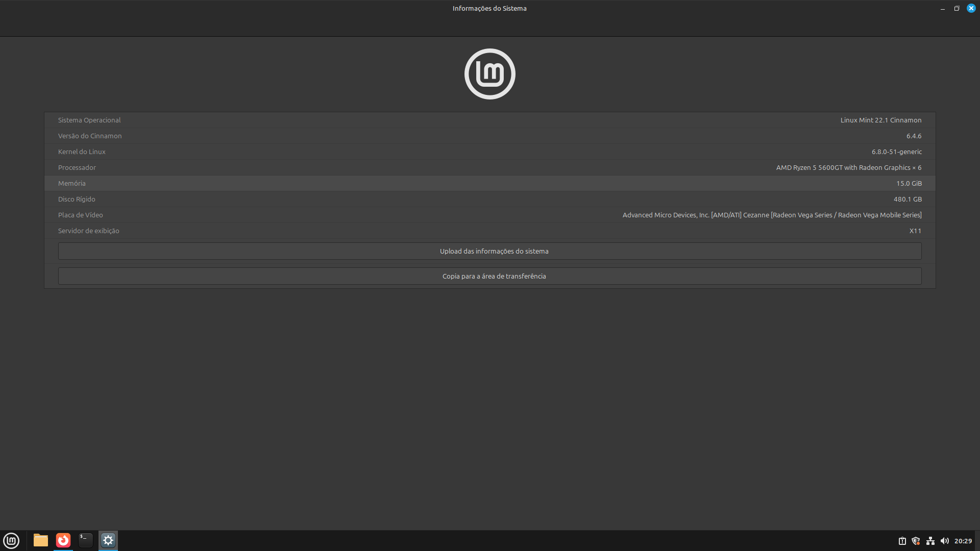Click the 'Placa de Vídeo' label
This screenshot has width=980, height=551.
tap(81, 215)
